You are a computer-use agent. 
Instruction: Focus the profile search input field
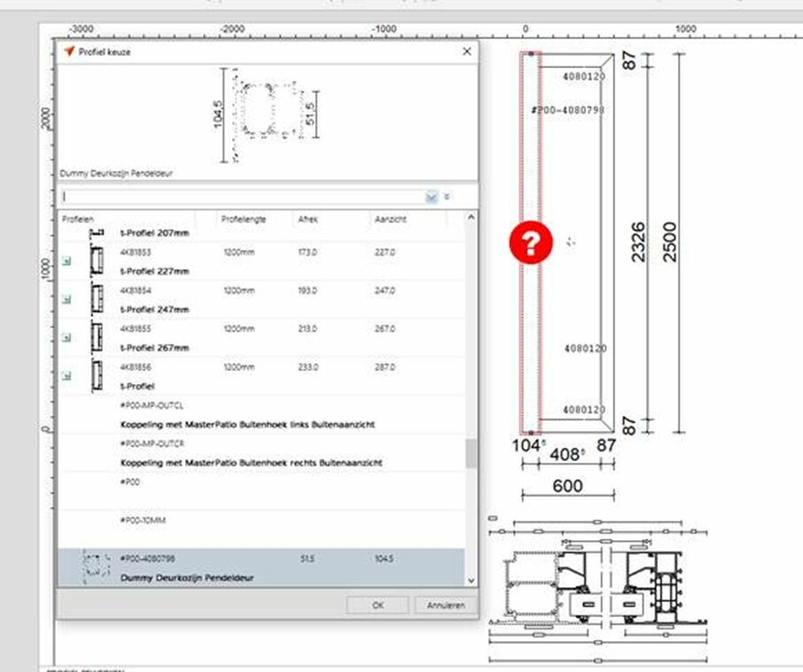point(243,197)
